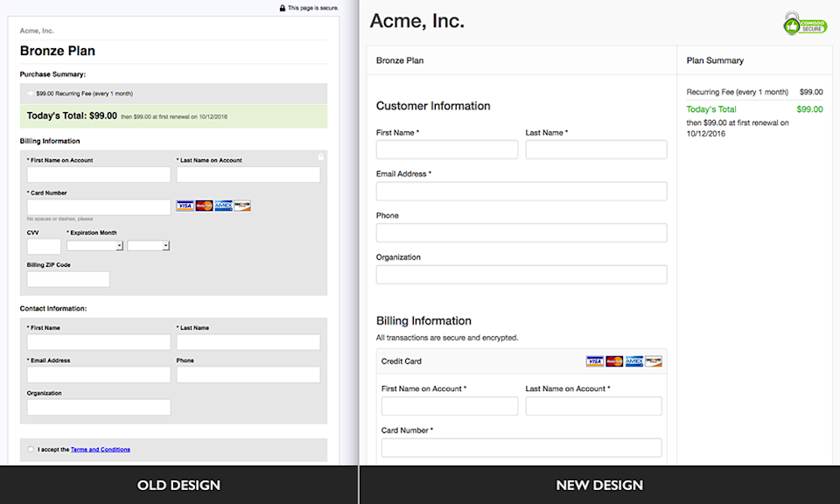The height and width of the screenshot is (504, 840).
Task: Click the small 'Acme, Inc.' text in old design
Action: tap(37, 31)
